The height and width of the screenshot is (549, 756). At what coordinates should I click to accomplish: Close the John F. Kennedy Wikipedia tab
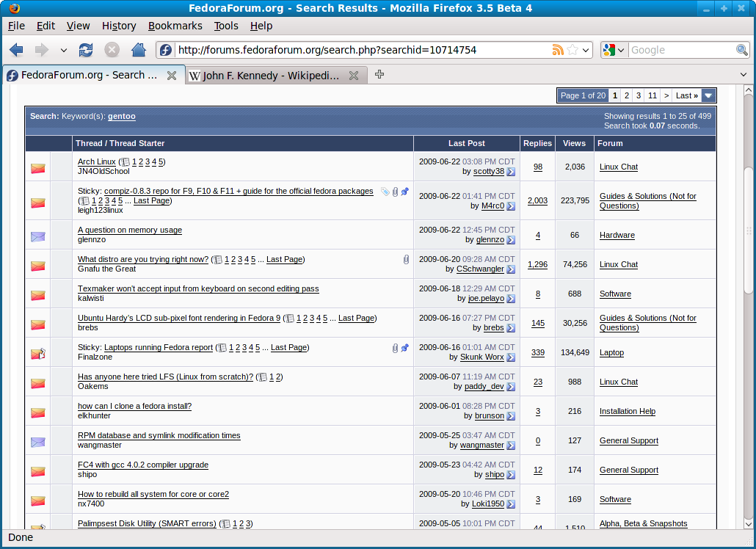click(354, 76)
